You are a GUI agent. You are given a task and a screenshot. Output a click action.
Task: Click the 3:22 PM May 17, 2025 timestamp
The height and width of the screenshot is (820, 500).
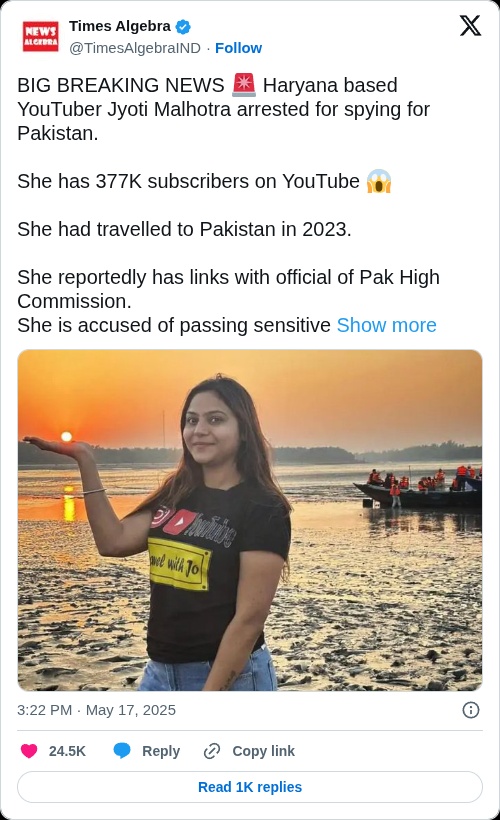tap(96, 710)
